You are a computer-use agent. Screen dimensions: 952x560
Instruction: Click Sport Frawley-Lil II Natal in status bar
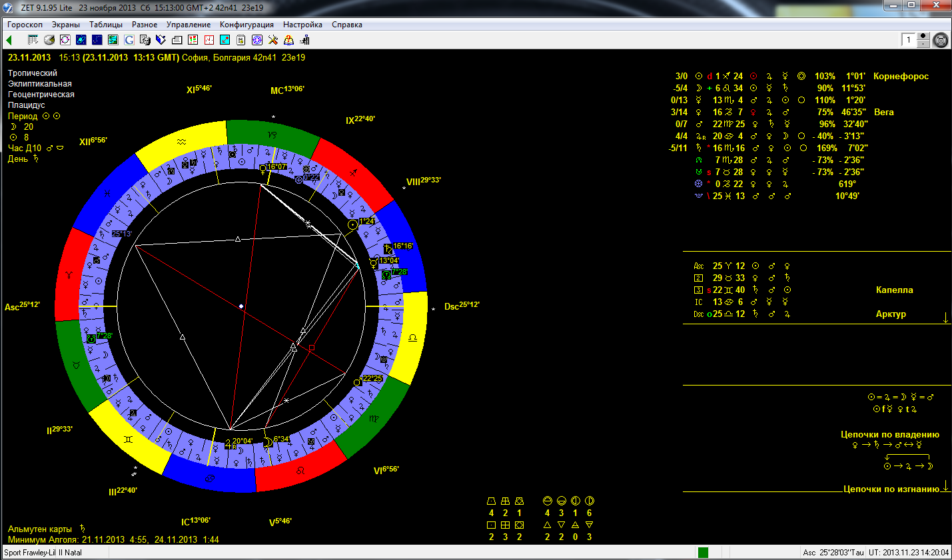[43, 553]
